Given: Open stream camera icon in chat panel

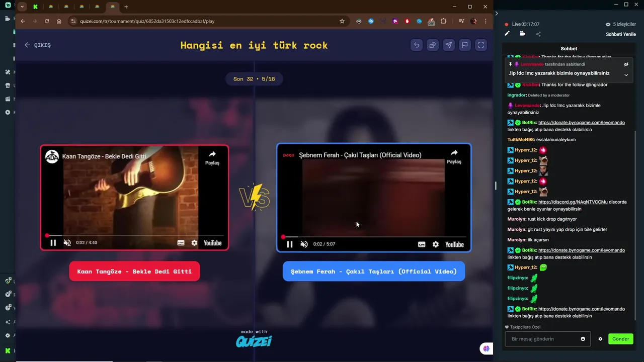Looking at the screenshot, I should tap(522, 34).
